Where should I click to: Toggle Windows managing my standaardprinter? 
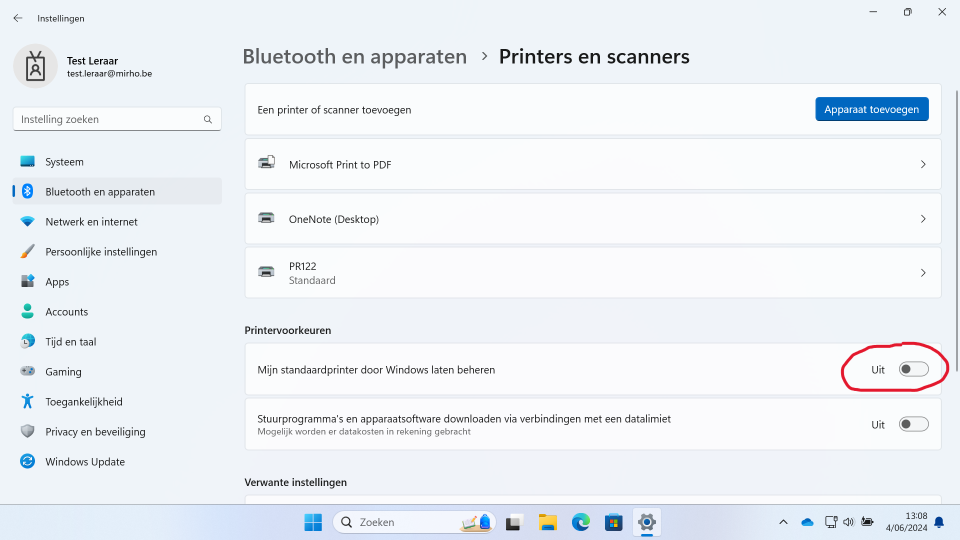coord(913,370)
